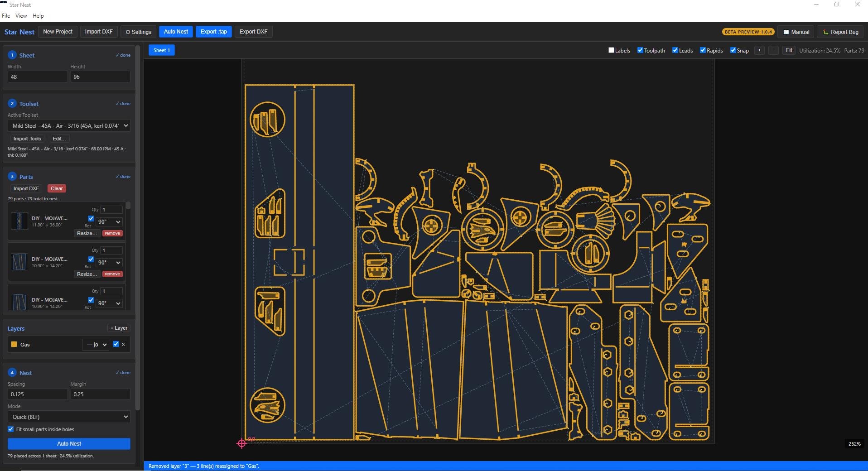Click step 4 badge beside Nest
This screenshot has width=868, height=471.
coord(12,372)
